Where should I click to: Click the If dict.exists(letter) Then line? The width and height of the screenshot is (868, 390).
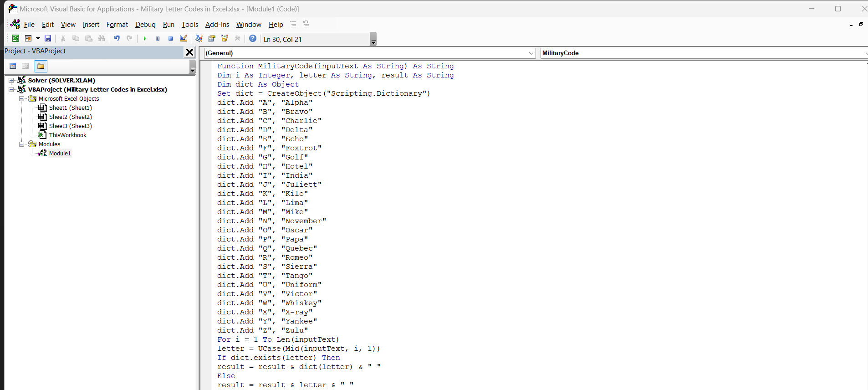click(279, 358)
